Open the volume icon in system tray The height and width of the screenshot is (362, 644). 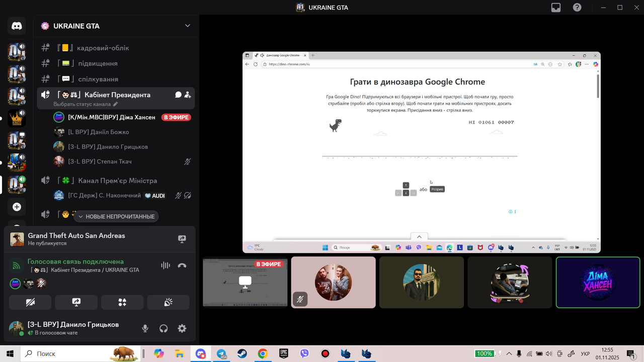click(549, 353)
